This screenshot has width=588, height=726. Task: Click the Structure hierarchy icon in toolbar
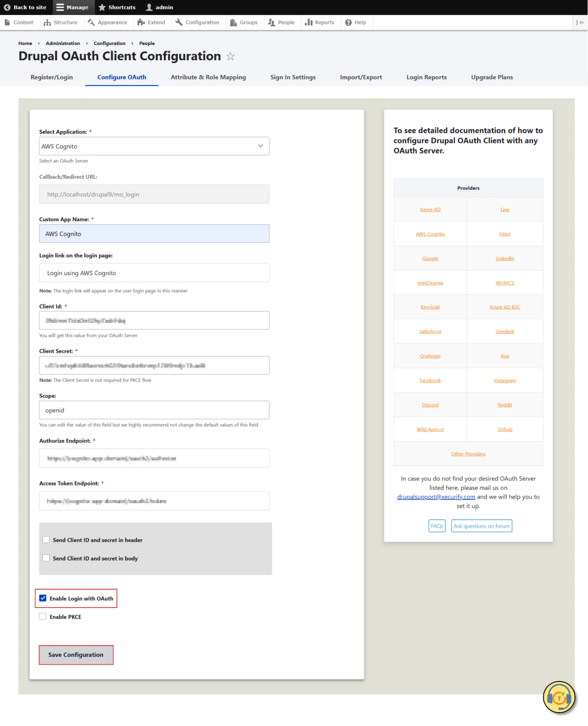coord(47,23)
